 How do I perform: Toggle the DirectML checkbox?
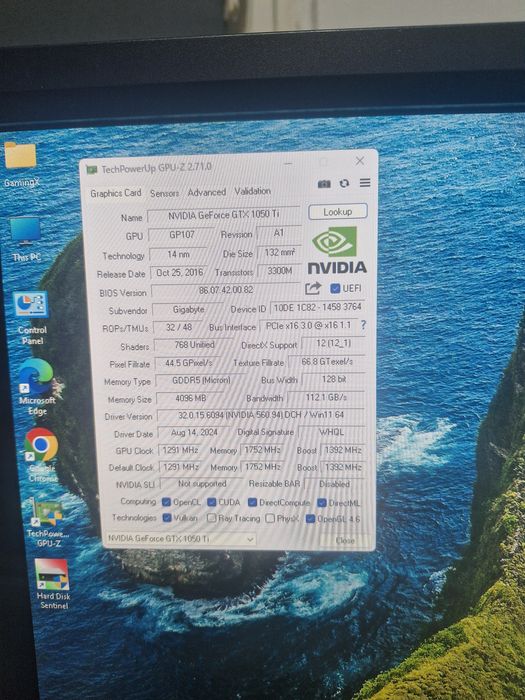pyautogui.click(x=321, y=503)
